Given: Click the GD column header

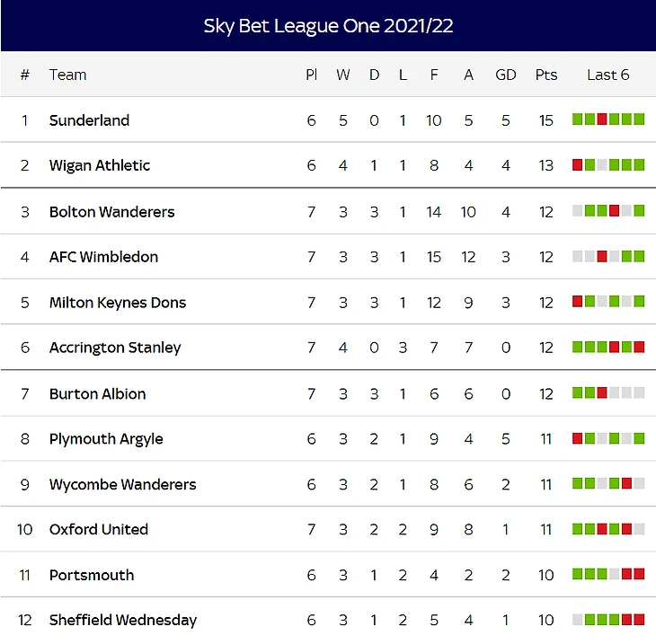Looking at the screenshot, I should (x=506, y=75).
